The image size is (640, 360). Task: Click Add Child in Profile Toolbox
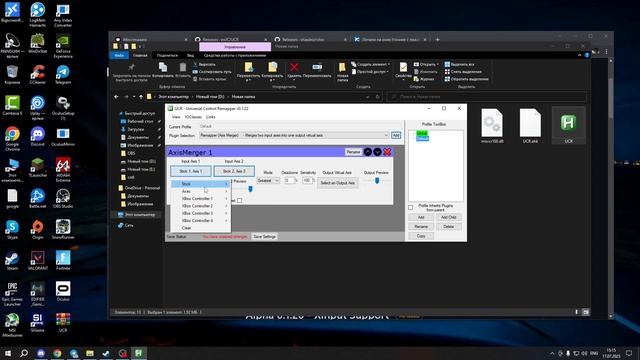[449, 217]
